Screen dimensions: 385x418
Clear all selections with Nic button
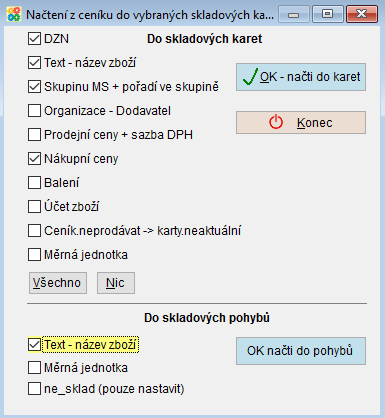pos(116,283)
